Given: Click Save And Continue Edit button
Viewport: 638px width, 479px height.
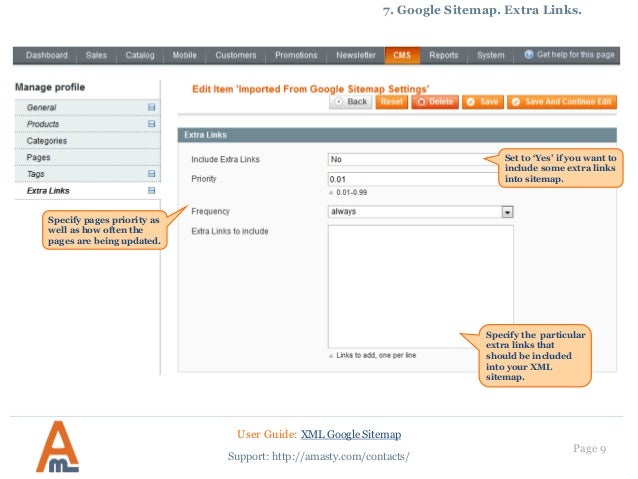Looking at the screenshot, I should (x=562, y=102).
